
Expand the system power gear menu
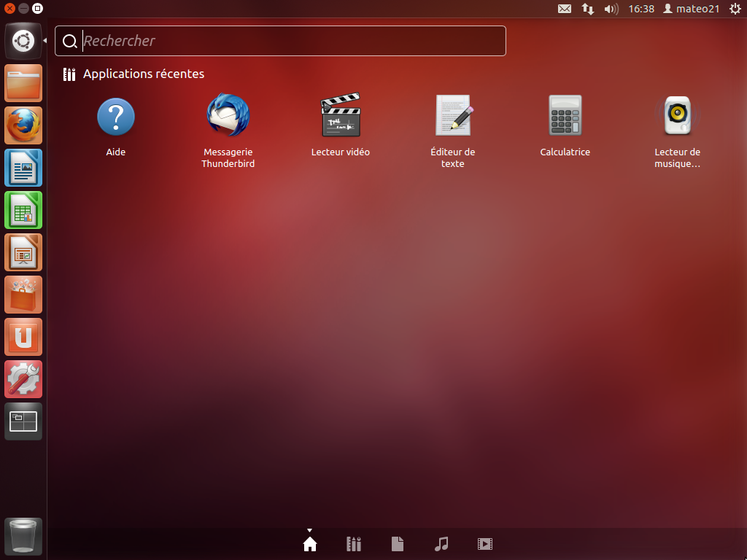[735, 9]
